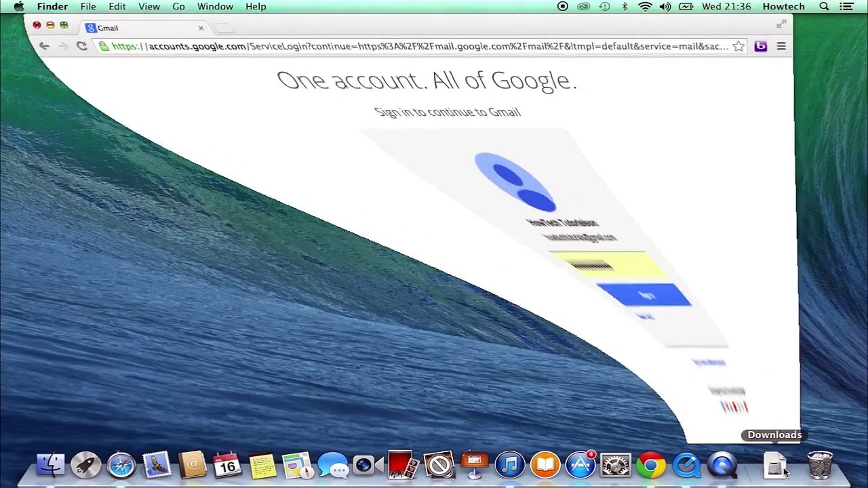The width and height of the screenshot is (868, 488).
Task: Click the Google Chrome dock icon
Action: tap(651, 466)
